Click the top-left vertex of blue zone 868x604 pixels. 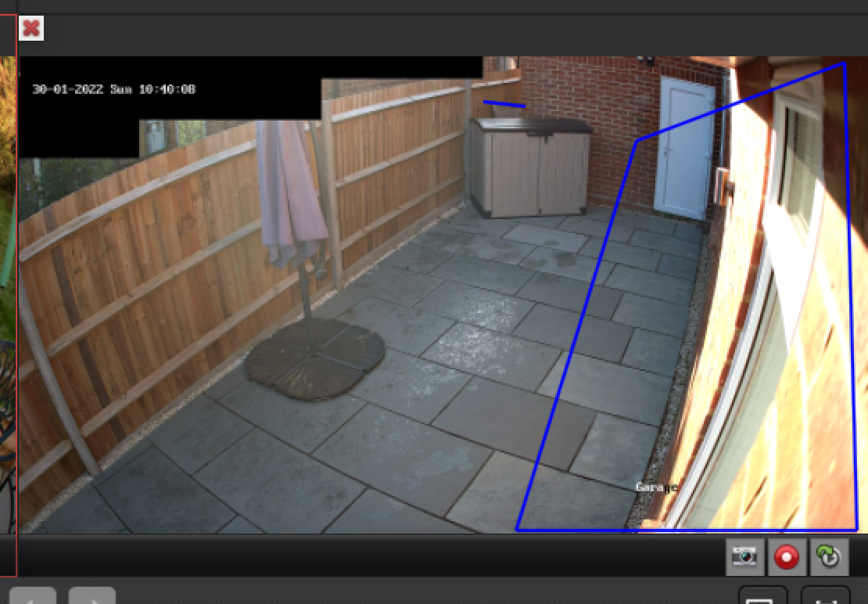click(x=638, y=141)
